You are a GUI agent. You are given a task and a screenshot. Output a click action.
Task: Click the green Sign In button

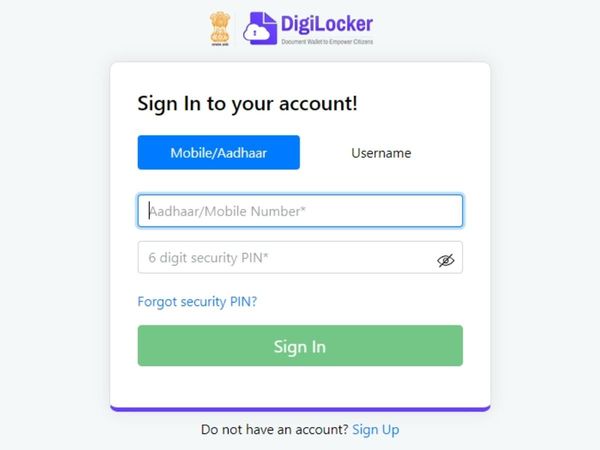(x=300, y=346)
